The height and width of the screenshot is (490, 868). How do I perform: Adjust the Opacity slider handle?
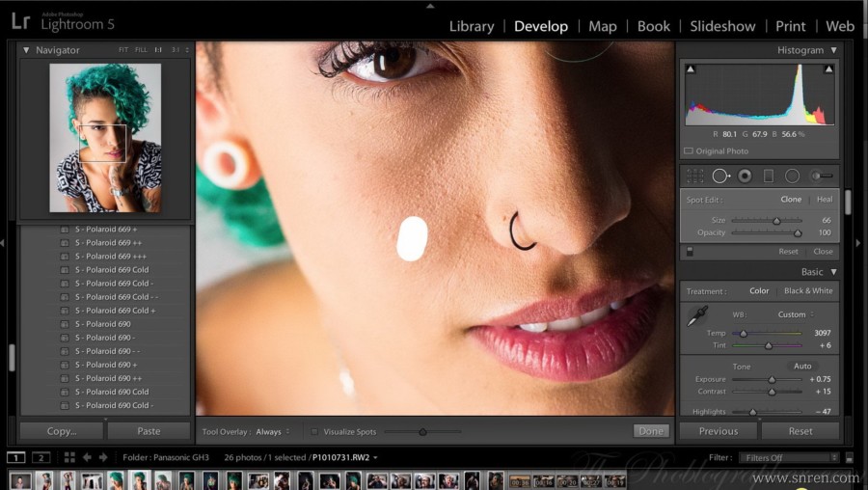tap(798, 233)
